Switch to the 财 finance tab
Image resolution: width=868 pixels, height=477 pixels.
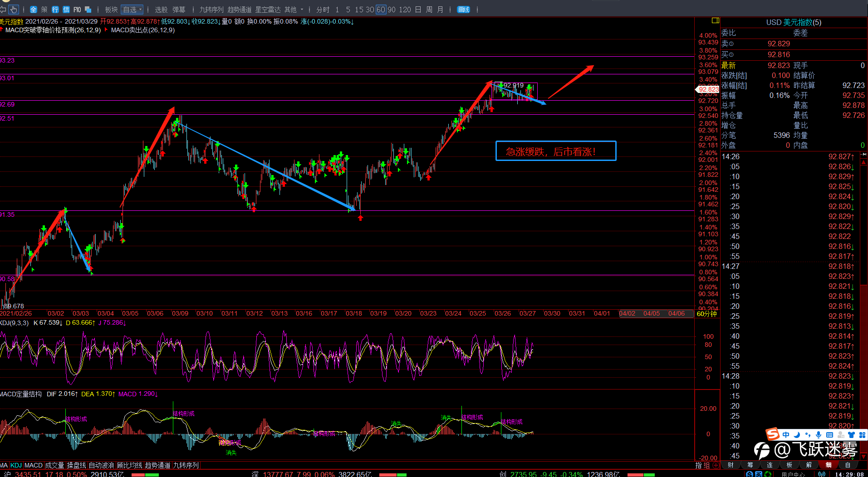(731, 465)
